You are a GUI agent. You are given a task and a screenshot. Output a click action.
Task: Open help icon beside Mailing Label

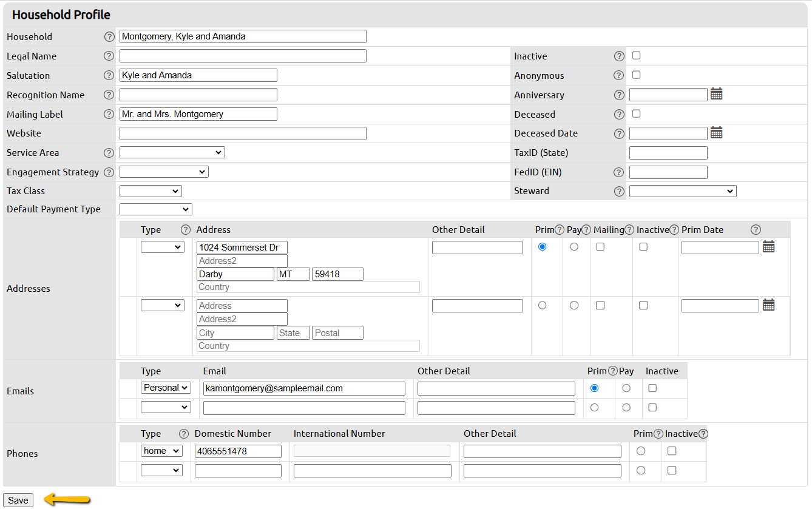pos(109,114)
